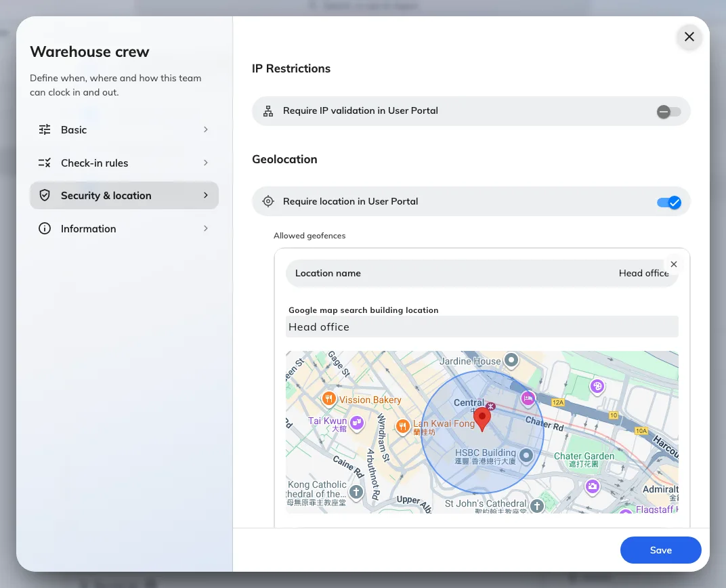The image size is (726, 588).
Task: Click the IP Restrictions heading
Action: (291, 68)
